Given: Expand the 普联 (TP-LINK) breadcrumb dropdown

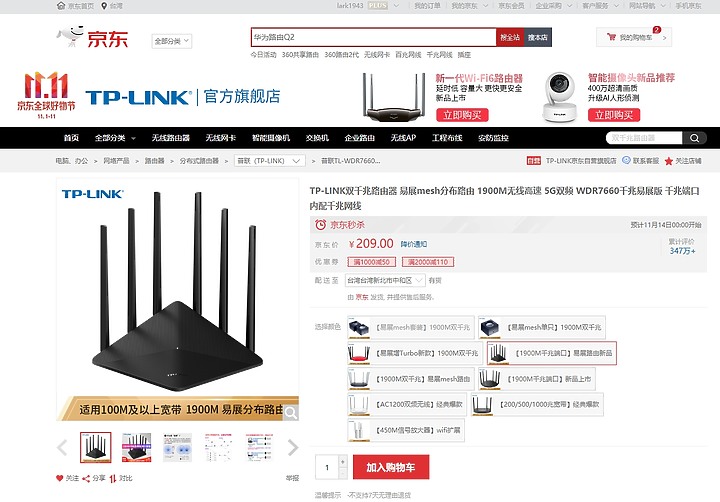Looking at the screenshot, I should 270,161.
